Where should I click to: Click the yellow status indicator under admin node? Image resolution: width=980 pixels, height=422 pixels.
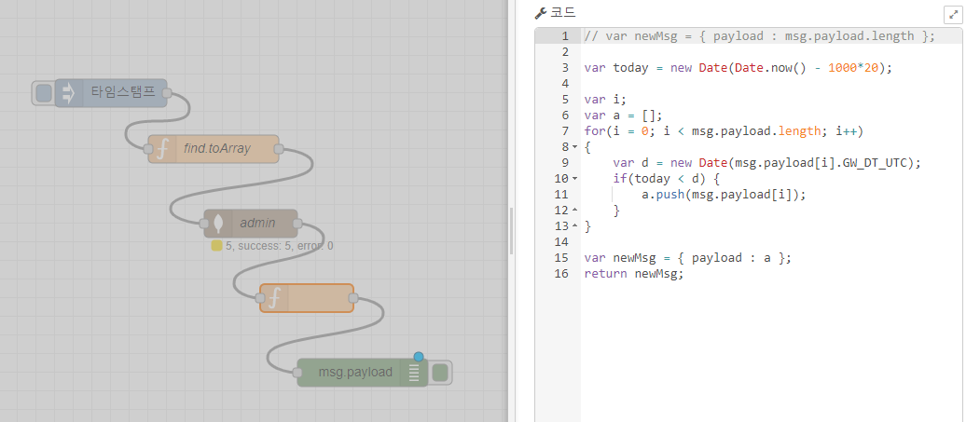pos(217,246)
